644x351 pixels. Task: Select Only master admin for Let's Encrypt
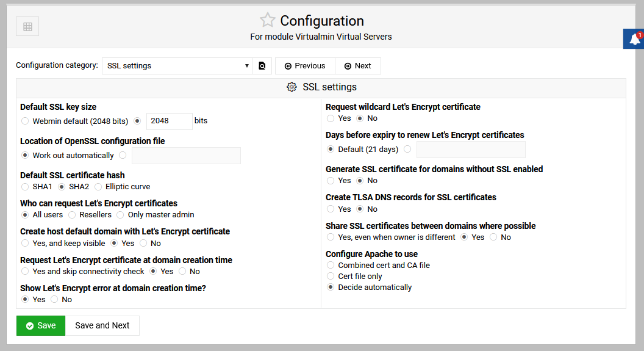120,215
